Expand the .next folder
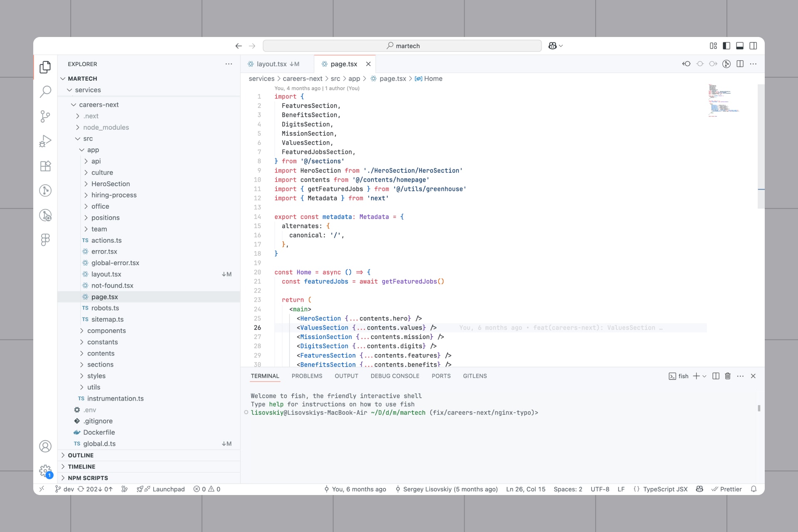 pyautogui.click(x=149, y=116)
